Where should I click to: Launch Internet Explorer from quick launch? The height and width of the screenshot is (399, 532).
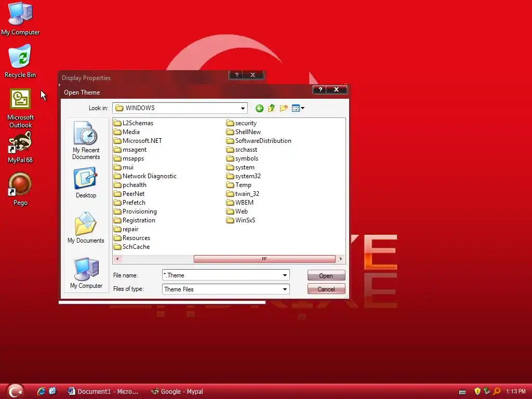(41, 391)
